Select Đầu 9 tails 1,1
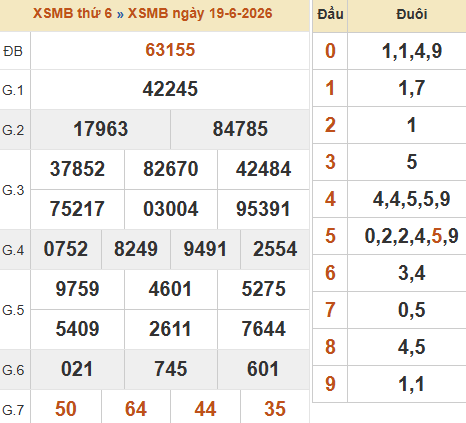 412,384
